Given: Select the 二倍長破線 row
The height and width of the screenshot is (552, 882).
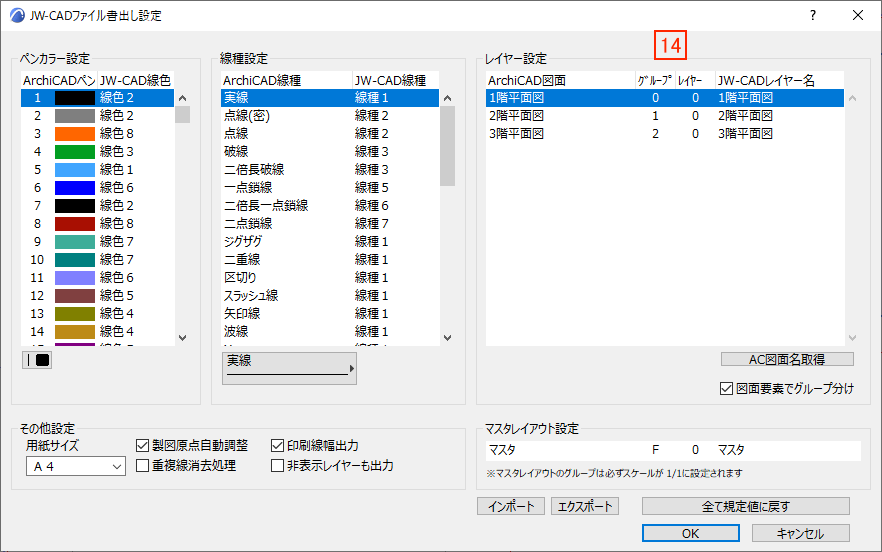Looking at the screenshot, I should click(x=330, y=170).
